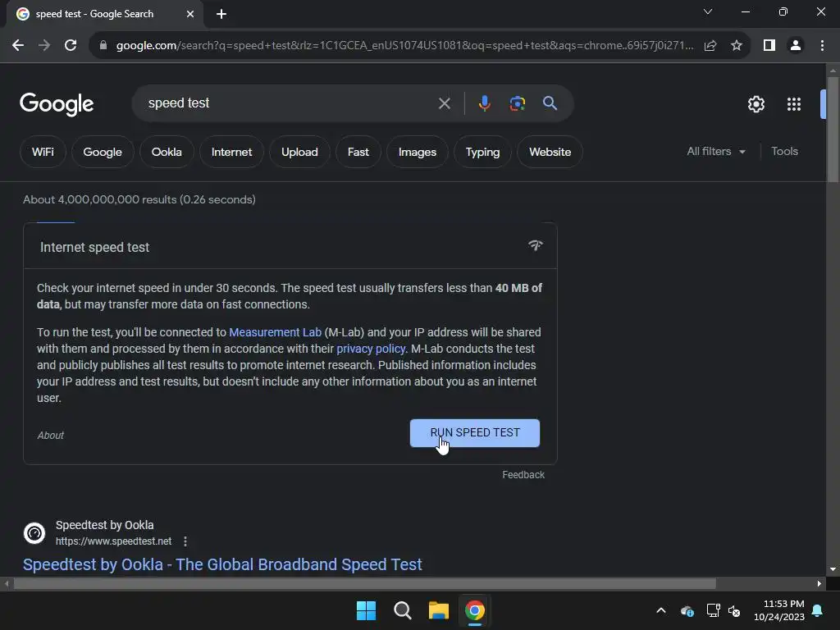Click the Speedtest by Ookla favicon
The width and height of the screenshot is (840, 630).
[x=34, y=533]
